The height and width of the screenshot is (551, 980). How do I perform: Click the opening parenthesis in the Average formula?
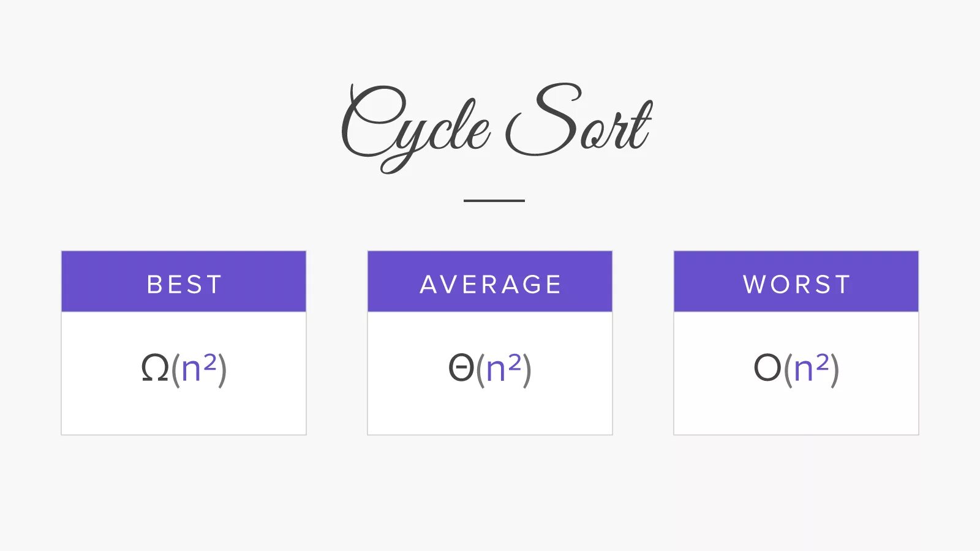tap(480, 370)
